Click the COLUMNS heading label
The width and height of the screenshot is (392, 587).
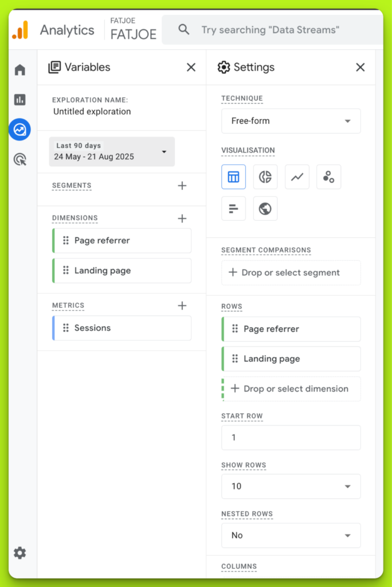click(x=239, y=566)
